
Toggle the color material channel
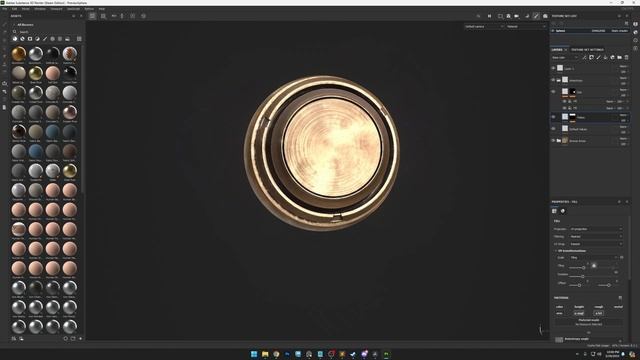560,307
